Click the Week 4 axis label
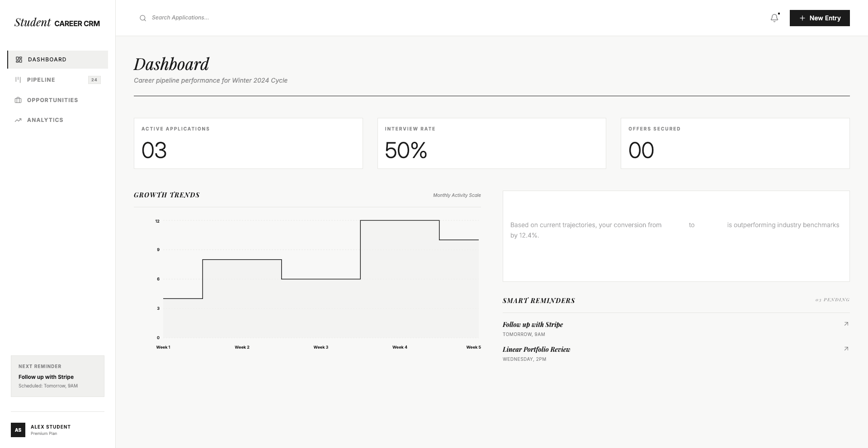Image resolution: width=868 pixels, height=448 pixels. (x=400, y=347)
